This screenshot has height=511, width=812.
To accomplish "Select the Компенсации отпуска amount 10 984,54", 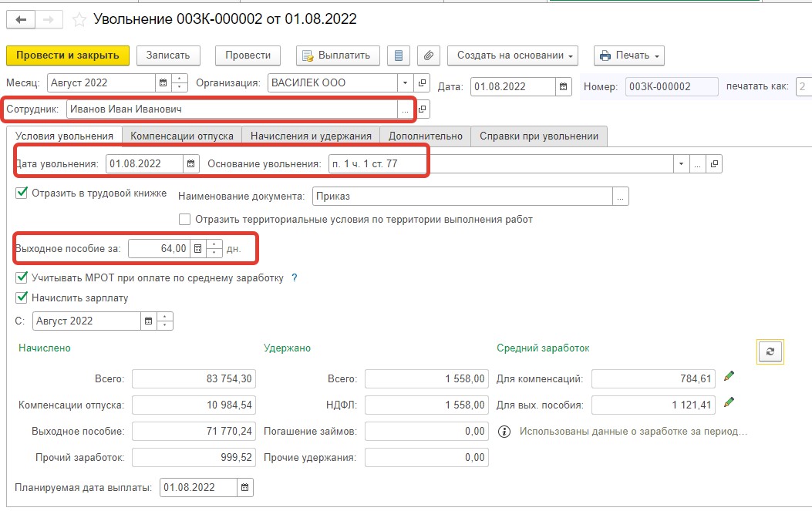I will point(194,405).
